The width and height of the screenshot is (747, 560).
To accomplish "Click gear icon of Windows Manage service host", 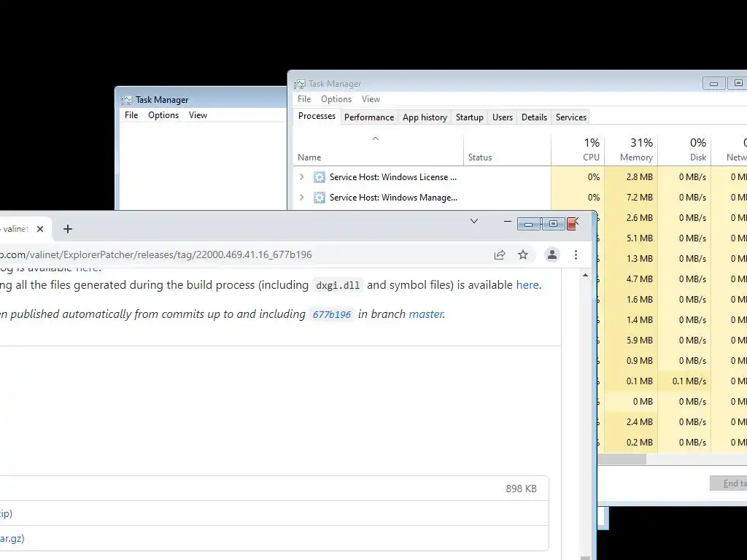I will coord(320,198).
